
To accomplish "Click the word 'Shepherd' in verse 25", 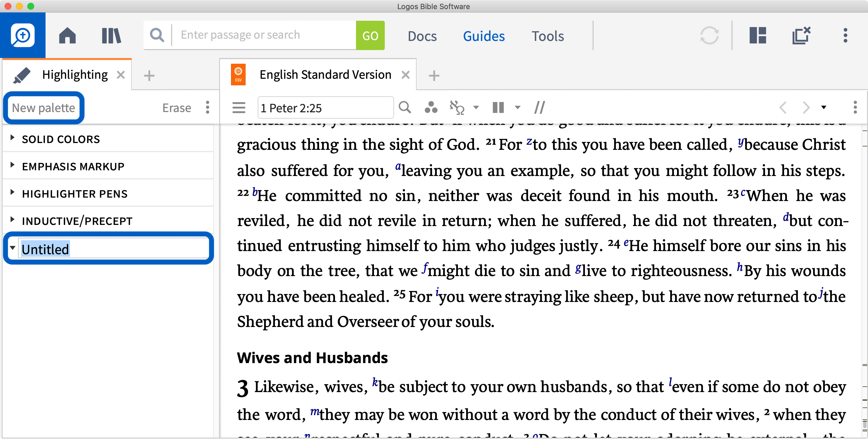I will pyautogui.click(x=270, y=322).
